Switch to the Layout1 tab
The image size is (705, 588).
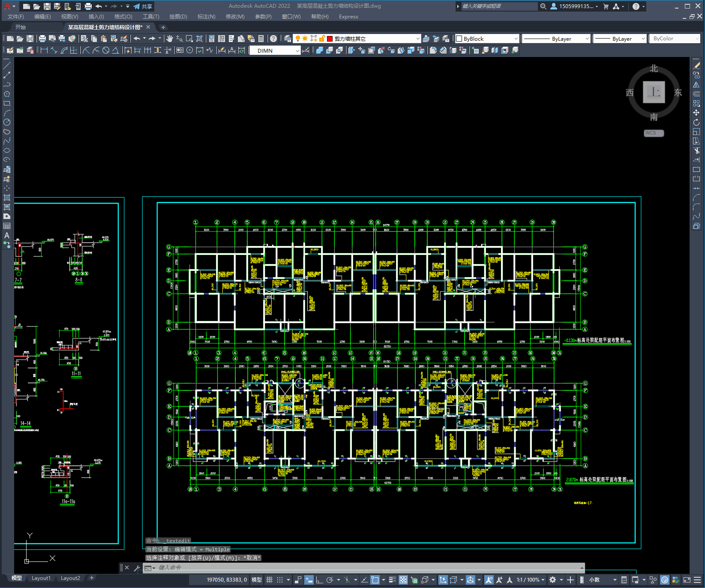[41, 578]
